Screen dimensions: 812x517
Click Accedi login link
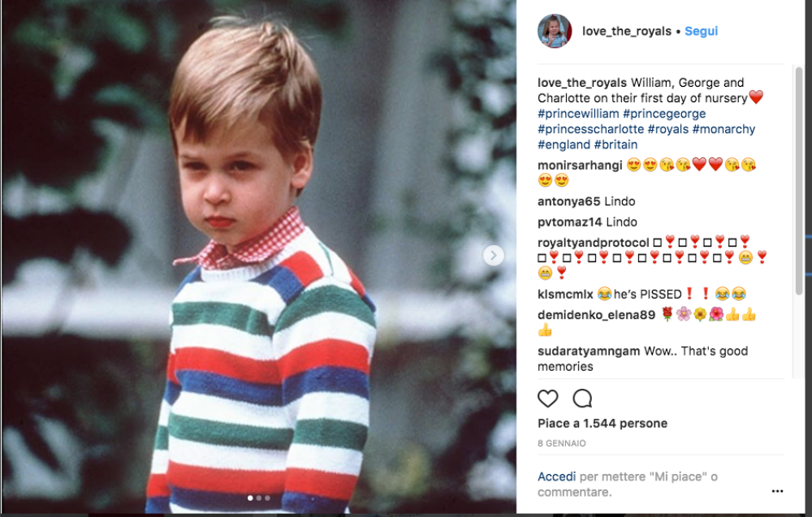coord(556,476)
